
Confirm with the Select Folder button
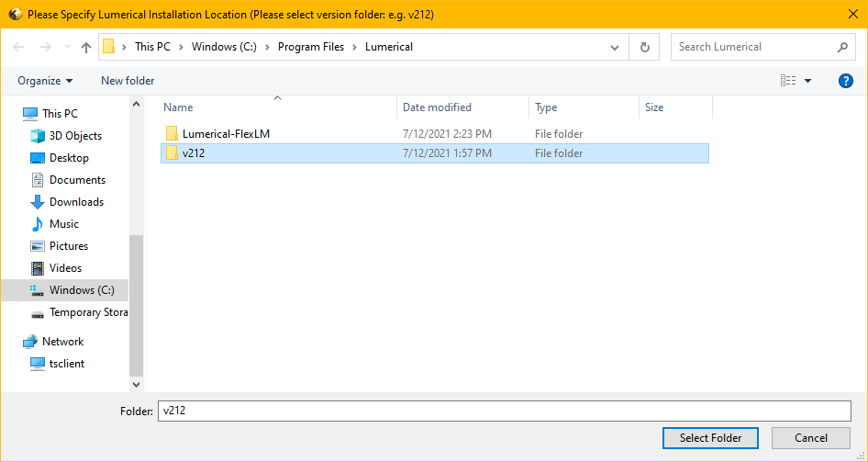coord(710,438)
